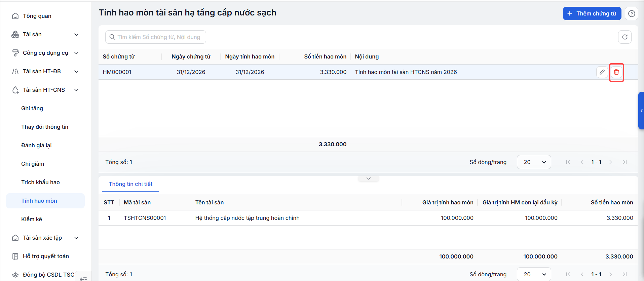Click Giá trị tính HM còn lại đầu kỳ header
The width and height of the screenshot is (644, 281).
click(x=520, y=203)
